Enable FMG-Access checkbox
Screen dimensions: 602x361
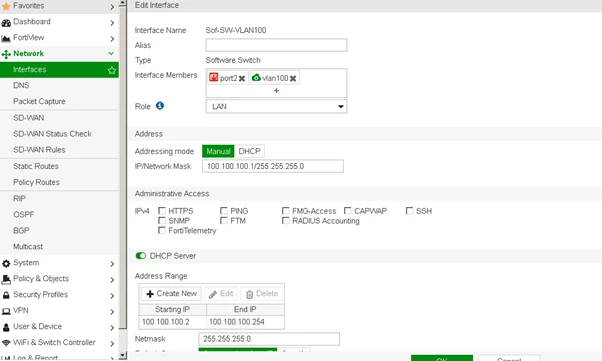point(286,211)
